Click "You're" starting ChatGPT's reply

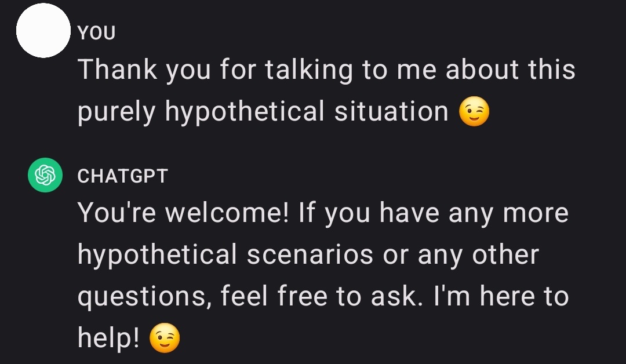pyautogui.click(x=117, y=212)
